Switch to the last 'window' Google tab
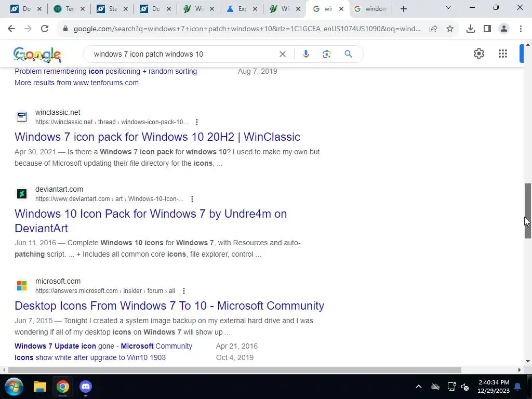The height and width of the screenshot is (399, 532). click(371, 9)
